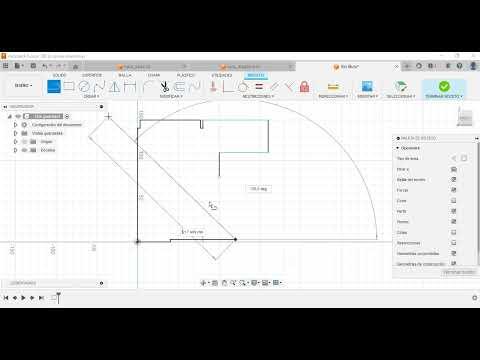The height and width of the screenshot is (360, 480).
Task: Click Terminar boceto button in palette
Action: (x=459, y=272)
